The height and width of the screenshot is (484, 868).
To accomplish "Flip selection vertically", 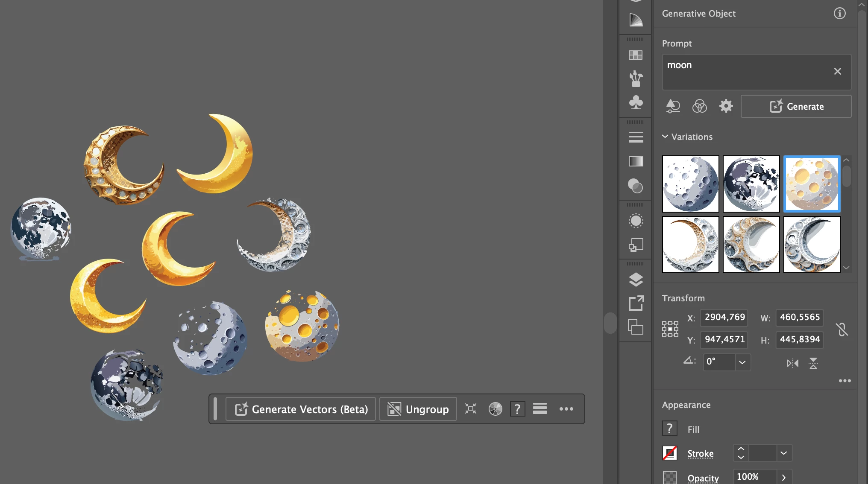I will tap(813, 363).
